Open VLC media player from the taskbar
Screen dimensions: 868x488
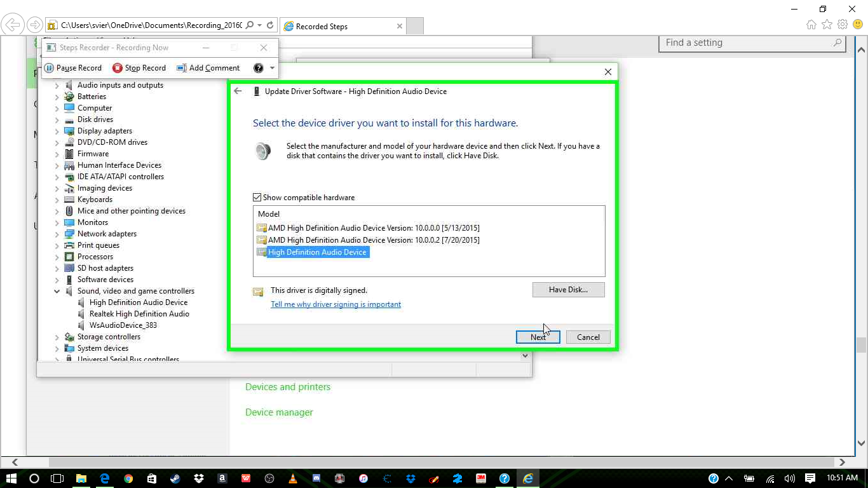pyautogui.click(x=292, y=478)
